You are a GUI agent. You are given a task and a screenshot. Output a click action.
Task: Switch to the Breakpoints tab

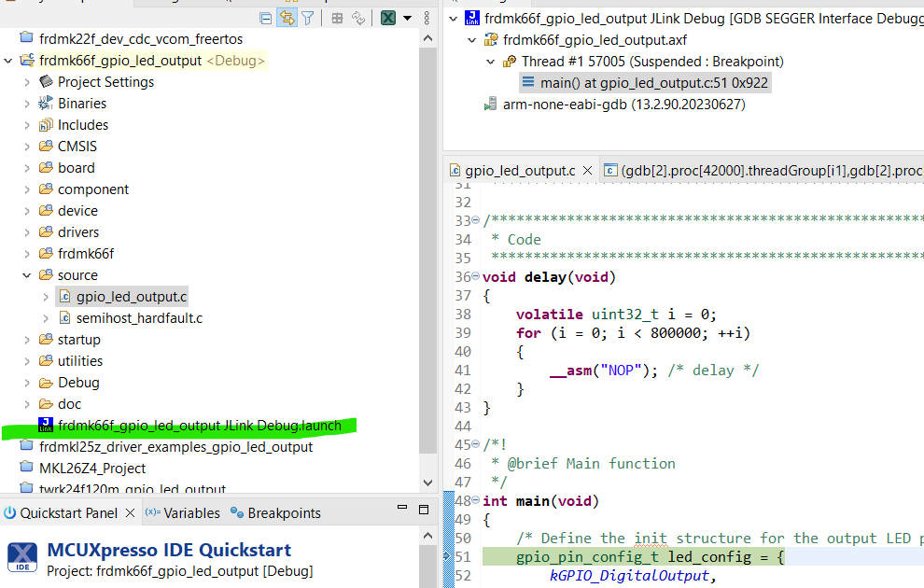coord(275,513)
